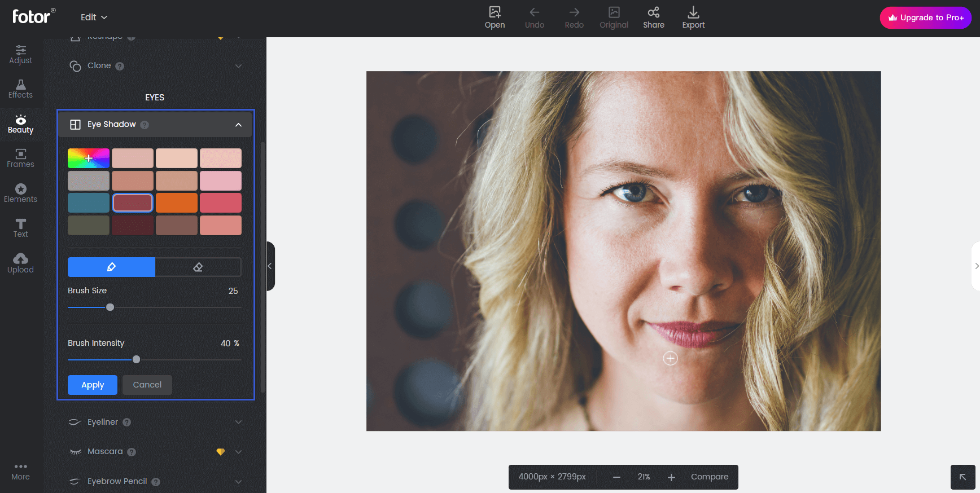Share the edited photo
980x493 pixels.
[654, 17]
